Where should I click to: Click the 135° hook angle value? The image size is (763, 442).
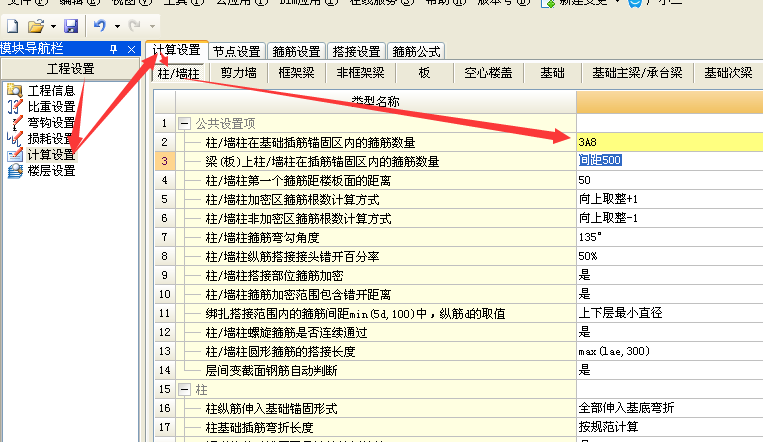click(x=590, y=237)
